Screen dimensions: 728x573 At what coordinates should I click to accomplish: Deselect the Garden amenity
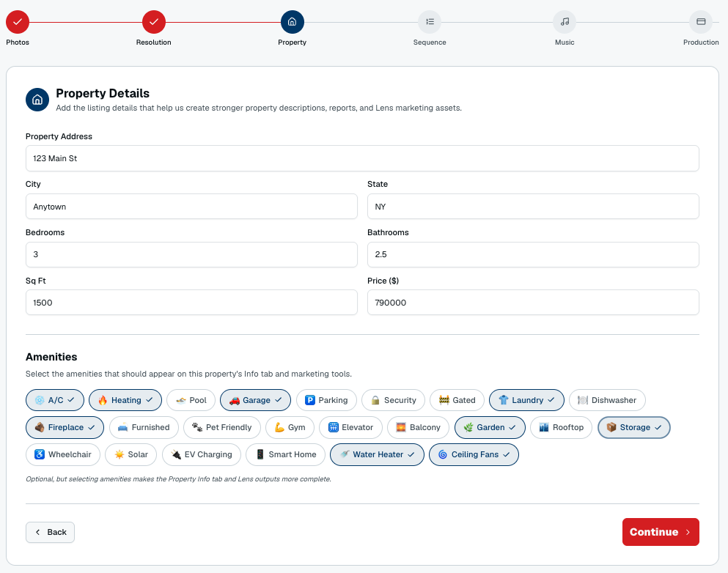[x=490, y=427]
